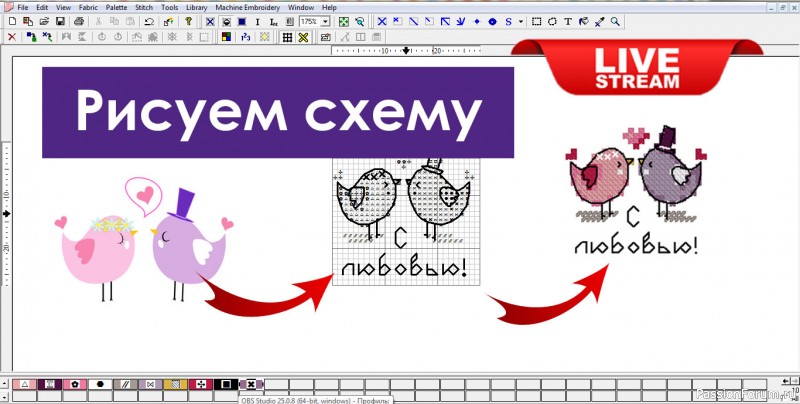Select the rectangular selection tool
Screen dimensions: 800x404
click(x=537, y=21)
